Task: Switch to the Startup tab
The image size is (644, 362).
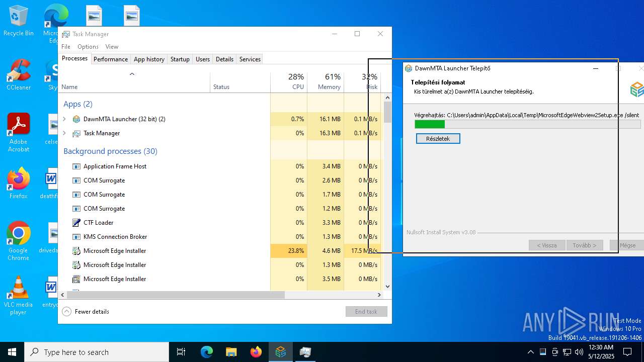Action: (x=180, y=59)
